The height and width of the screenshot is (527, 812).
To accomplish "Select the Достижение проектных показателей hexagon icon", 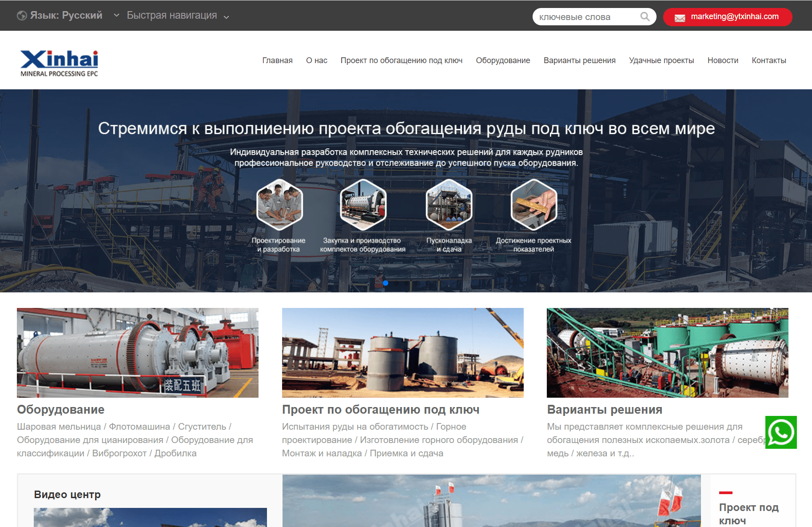I will coord(533,204).
